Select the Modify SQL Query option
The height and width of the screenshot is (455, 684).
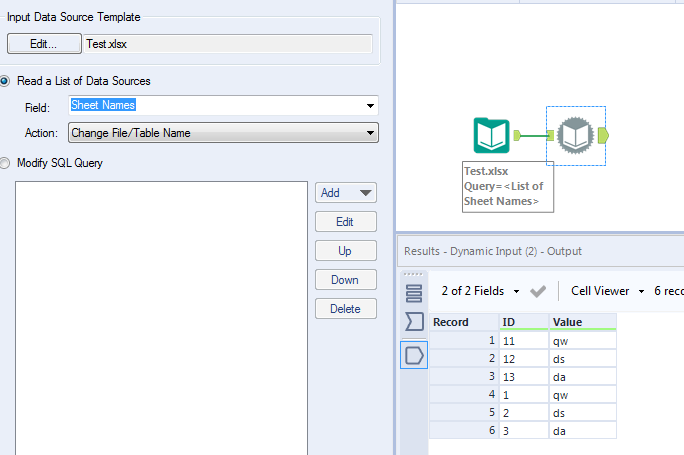coord(5,163)
